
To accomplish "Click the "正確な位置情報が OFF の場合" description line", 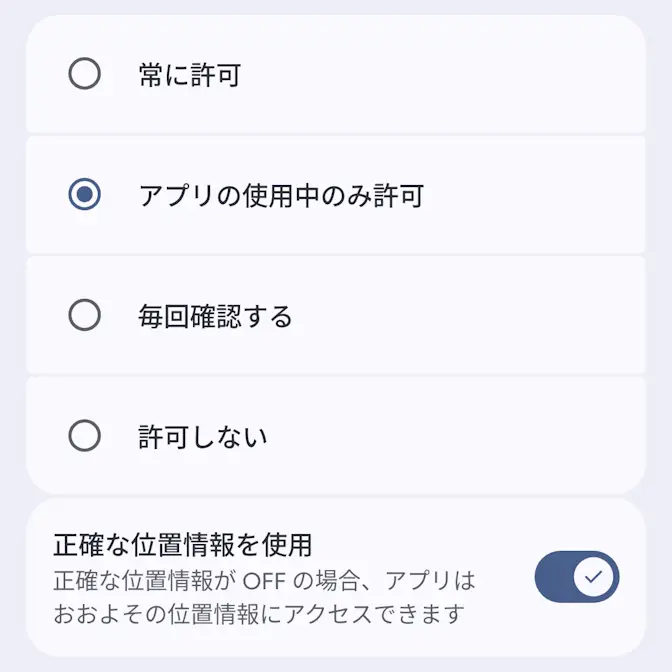I will click(264, 580).
